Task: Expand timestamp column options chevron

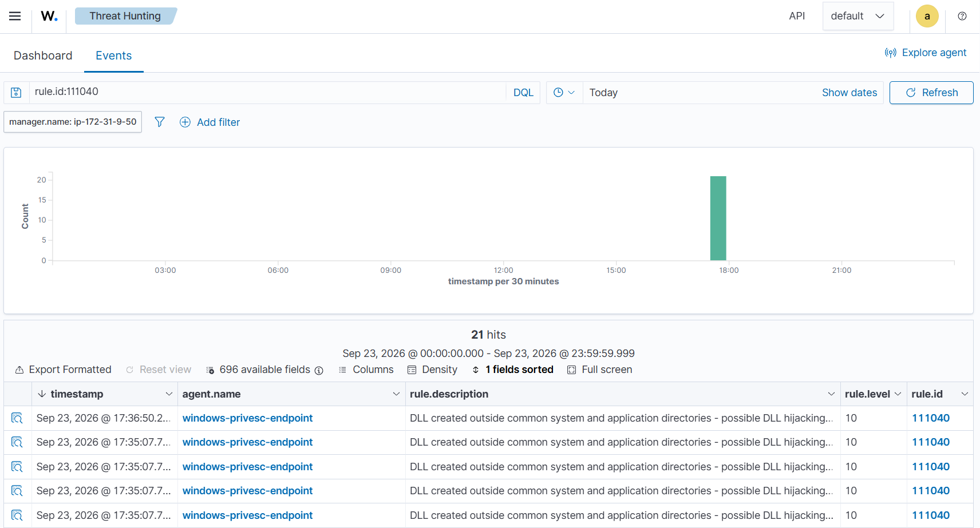Action: [x=169, y=394]
